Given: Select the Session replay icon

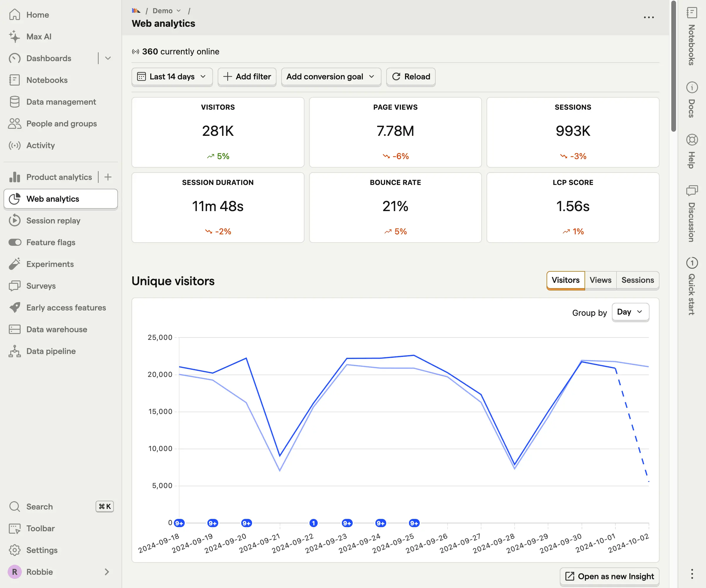Looking at the screenshot, I should click(x=15, y=221).
